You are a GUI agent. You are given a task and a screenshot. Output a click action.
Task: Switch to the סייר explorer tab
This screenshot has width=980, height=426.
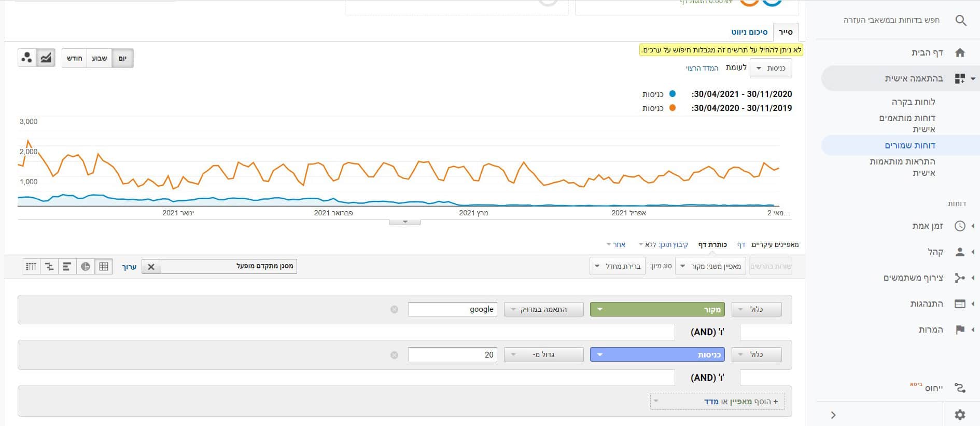(786, 32)
